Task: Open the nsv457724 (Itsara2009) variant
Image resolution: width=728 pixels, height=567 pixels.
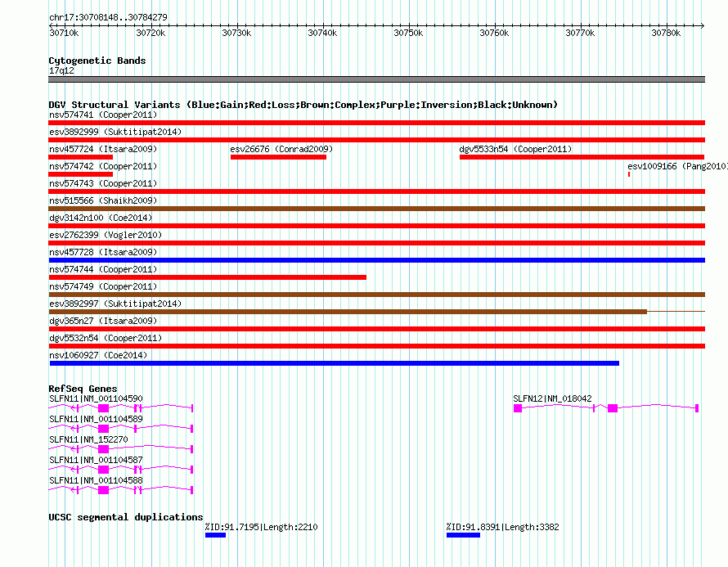Action: (x=103, y=149)
